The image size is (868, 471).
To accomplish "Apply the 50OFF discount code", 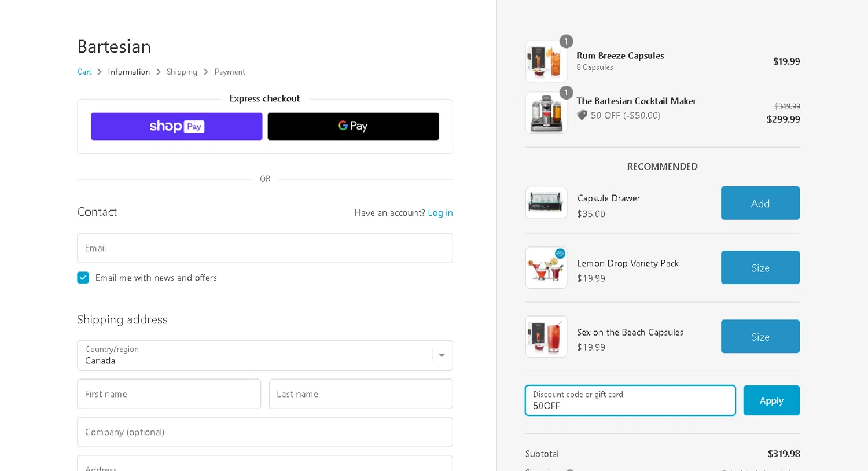I will (771, 400).
